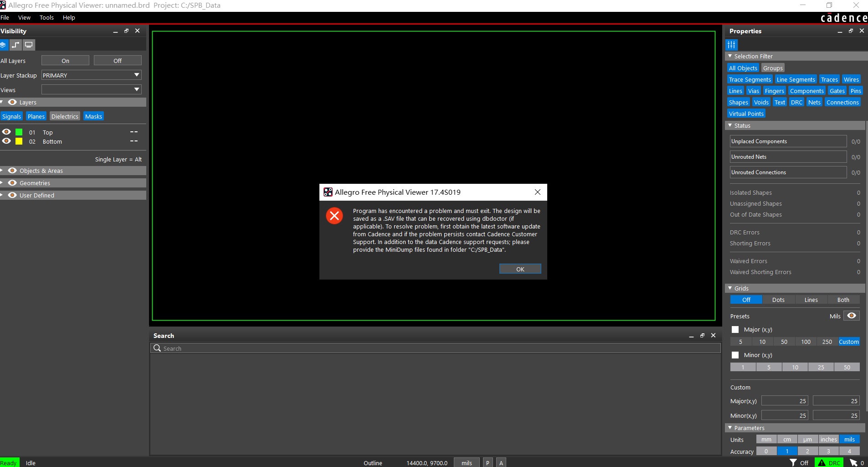The image size is (868, 467).
Task: Click the red error icon in dialog
Action: [334, 216]
